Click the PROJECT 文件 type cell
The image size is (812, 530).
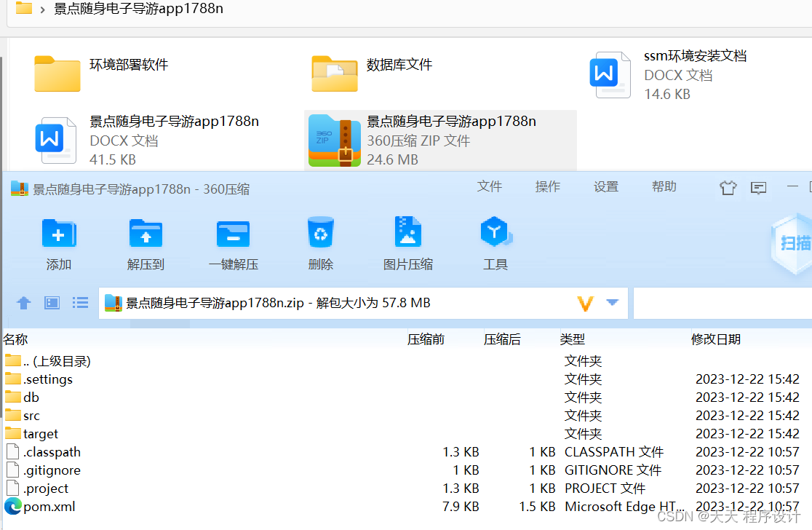tap(605, 488)
